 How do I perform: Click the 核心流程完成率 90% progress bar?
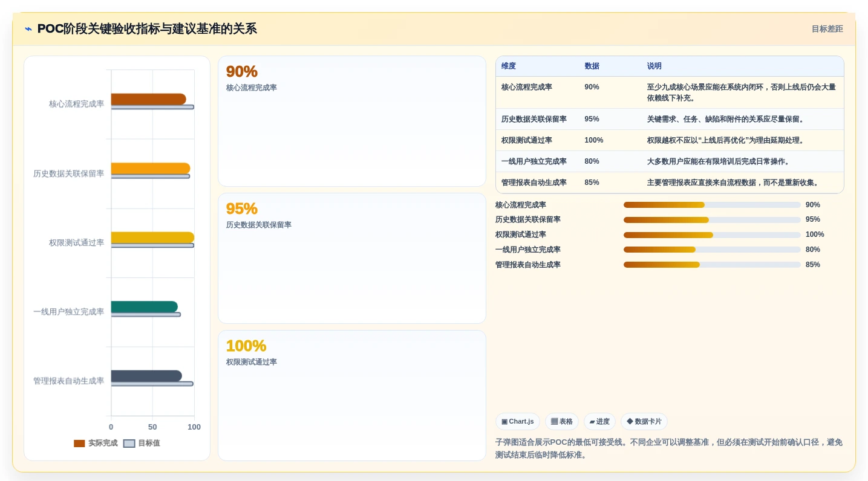click(712, 205)
